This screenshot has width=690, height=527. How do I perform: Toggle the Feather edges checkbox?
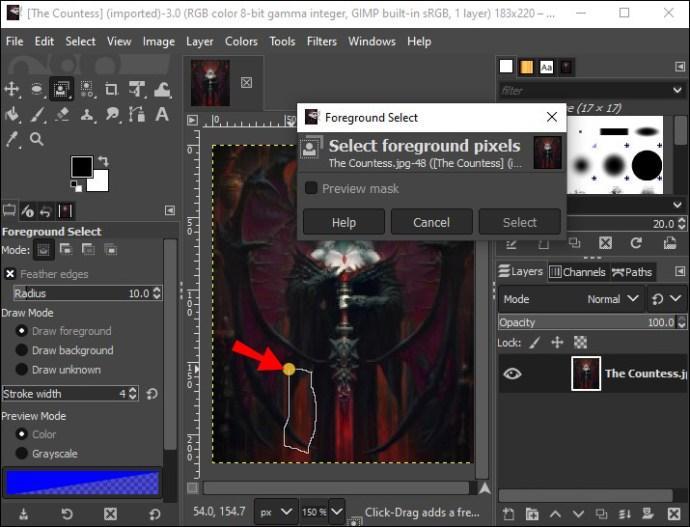[x=10, y=274]
